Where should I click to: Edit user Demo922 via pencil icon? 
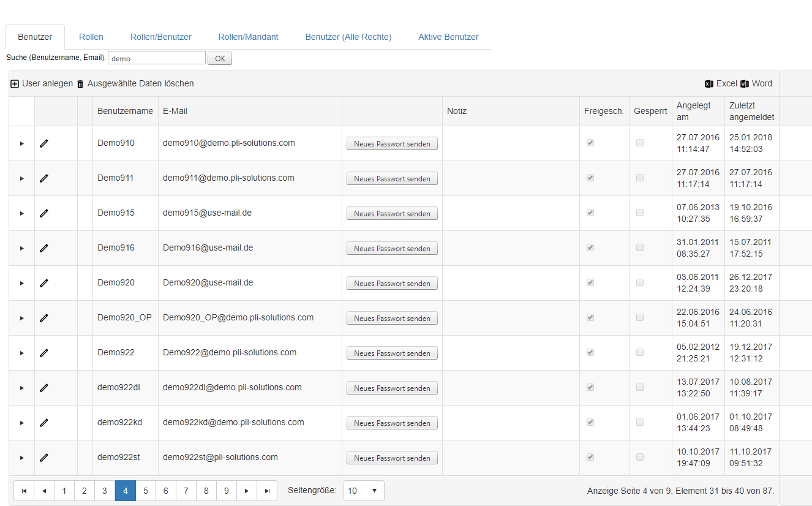click(x=43, y=353)
